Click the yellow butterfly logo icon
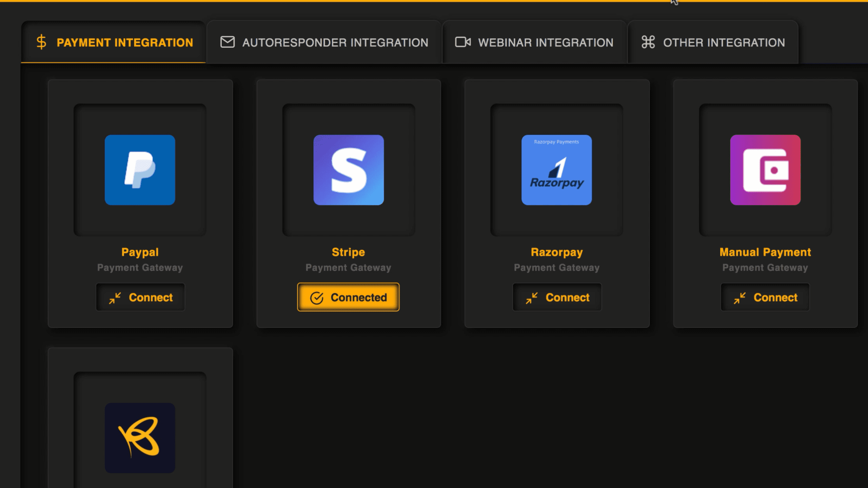The width and height of the screenshot is (868, 488). 140,438
